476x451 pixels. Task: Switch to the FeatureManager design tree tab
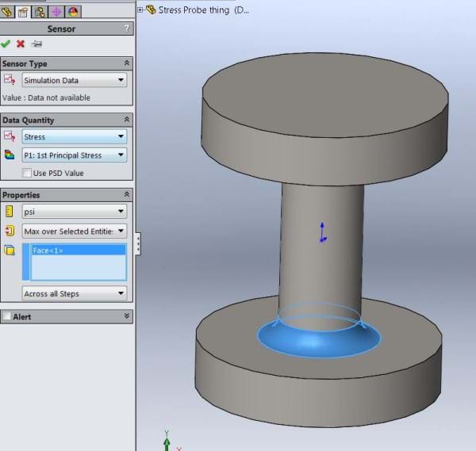[8, 11]
